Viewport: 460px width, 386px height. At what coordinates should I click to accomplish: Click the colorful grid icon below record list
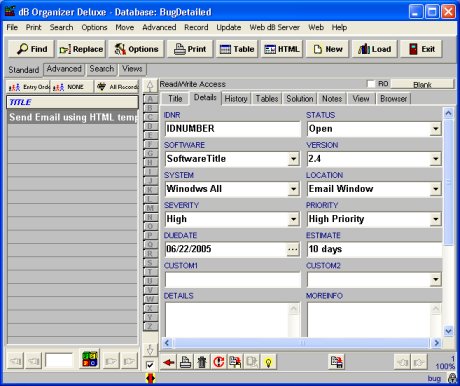pos(90,359)
